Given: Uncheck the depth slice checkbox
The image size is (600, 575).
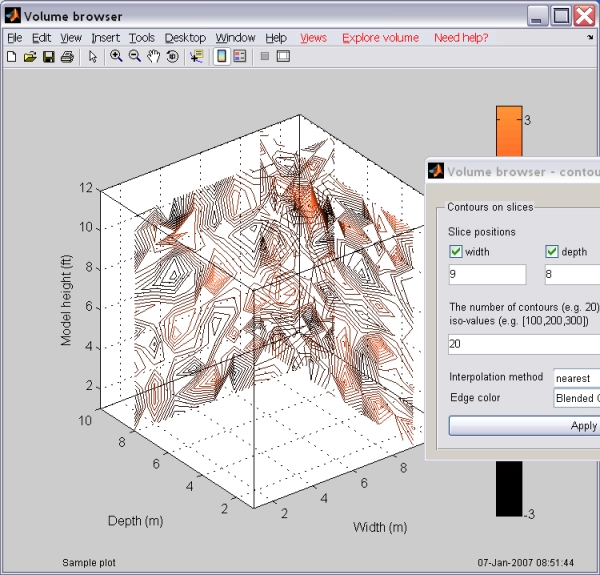Looking at the screenshot, I should click(551, 252).
